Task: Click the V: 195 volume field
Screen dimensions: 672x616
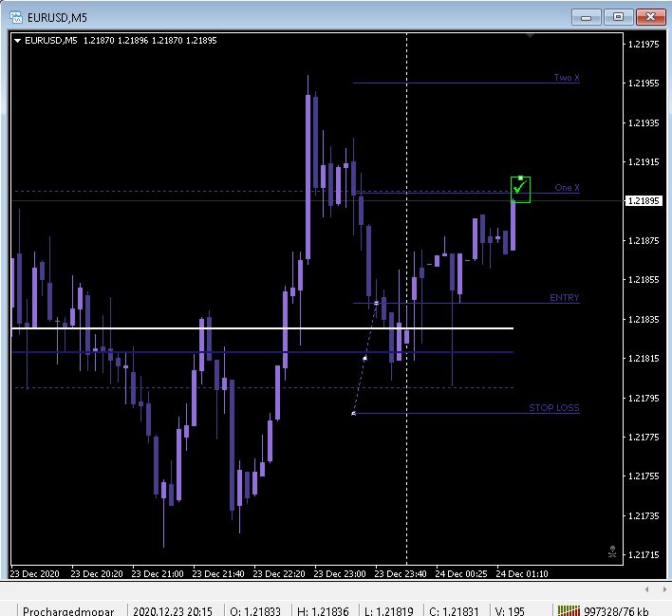Action: click(x=510, y=611)
